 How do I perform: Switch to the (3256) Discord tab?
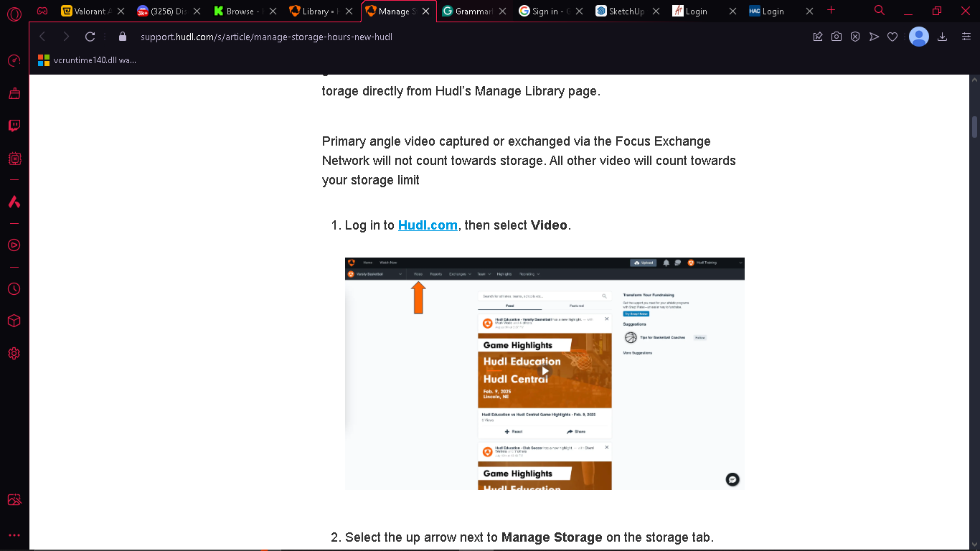(x=162, y=11)
